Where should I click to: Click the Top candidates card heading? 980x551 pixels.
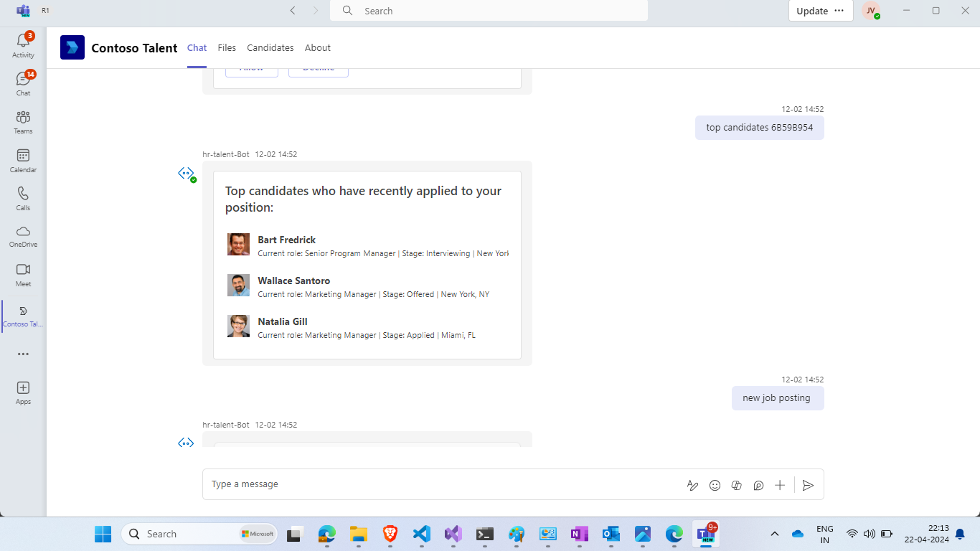(364, 199)
